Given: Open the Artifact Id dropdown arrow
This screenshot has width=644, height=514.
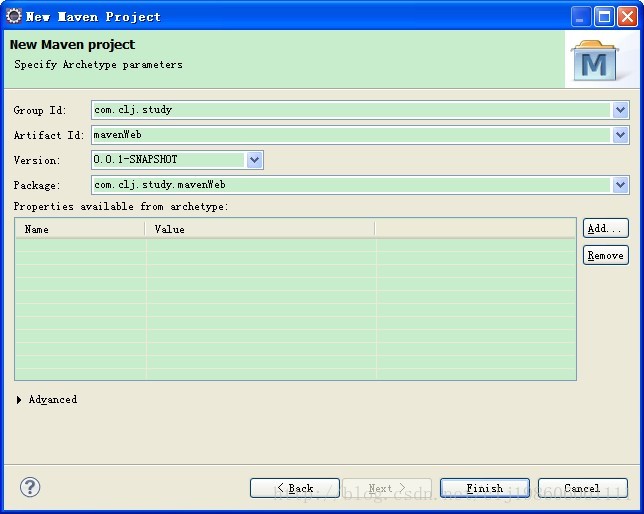Looking at the screenshot, I should pos(620,135).
